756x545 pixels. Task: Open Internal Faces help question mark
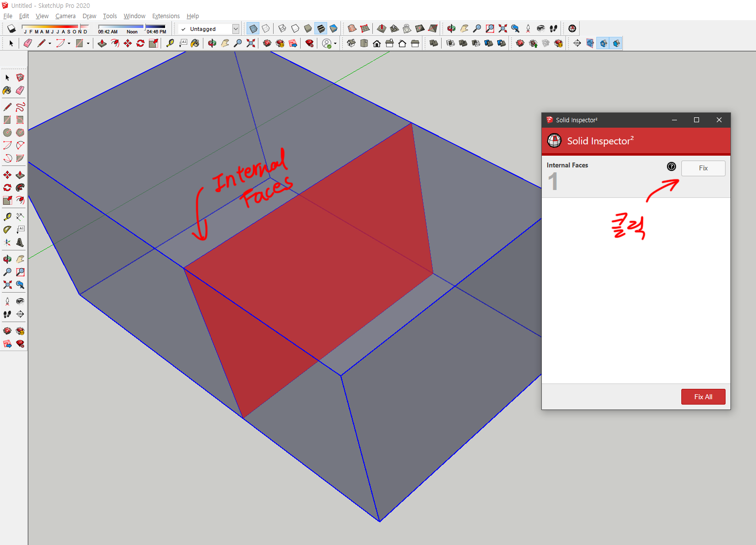[672, 166]
